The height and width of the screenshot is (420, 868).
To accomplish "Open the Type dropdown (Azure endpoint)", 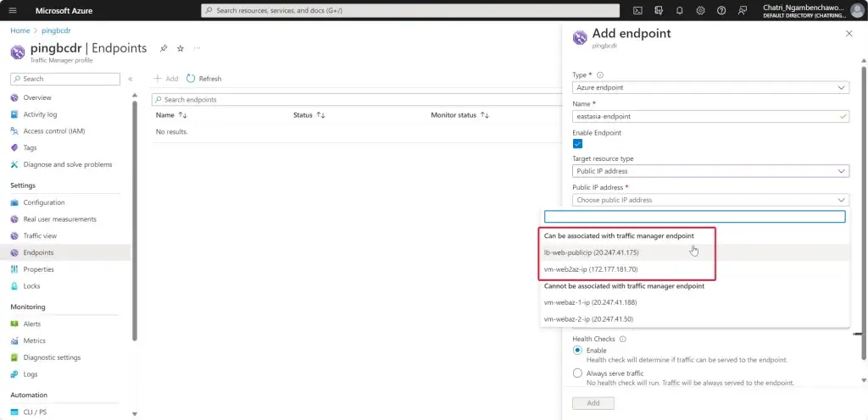I will pos(711,87).
